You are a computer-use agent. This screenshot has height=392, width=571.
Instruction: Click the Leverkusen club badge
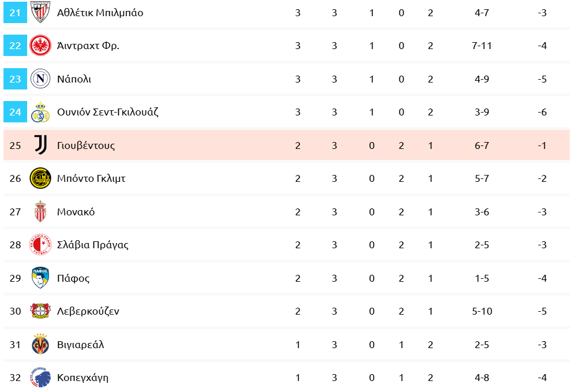40,311
